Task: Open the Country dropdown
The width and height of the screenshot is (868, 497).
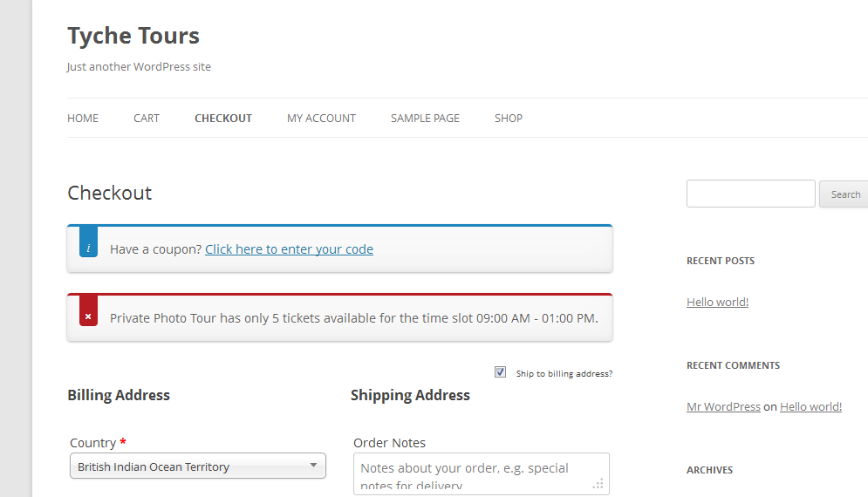Action: (x=197, y=466)
